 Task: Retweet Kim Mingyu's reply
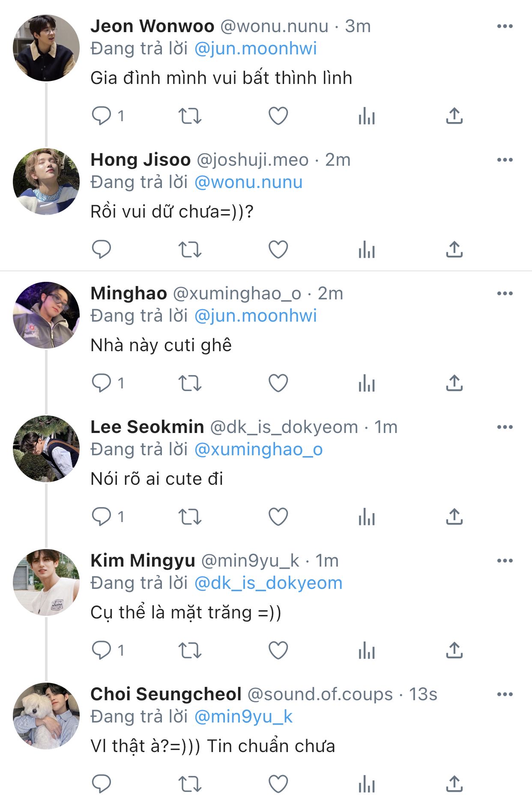(190, 650)
